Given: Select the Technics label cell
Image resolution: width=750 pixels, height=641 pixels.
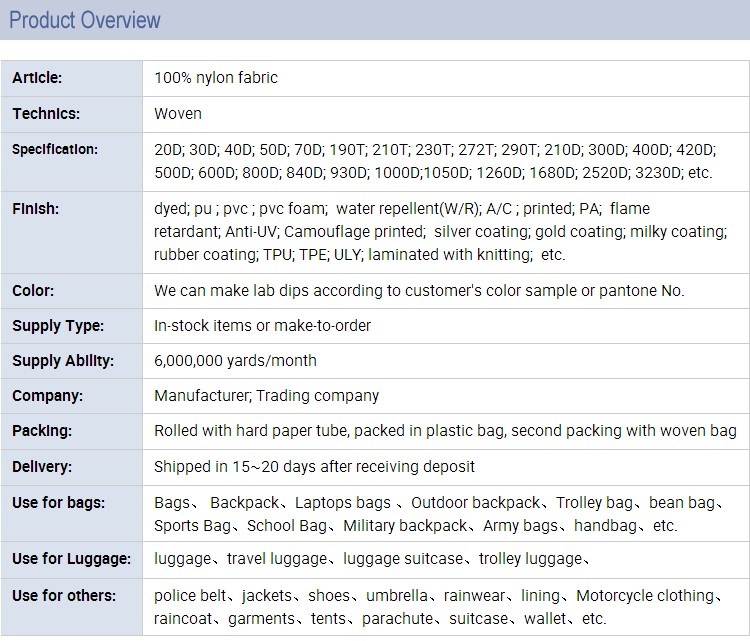Looking at the screenshot, I should (46, 114).
